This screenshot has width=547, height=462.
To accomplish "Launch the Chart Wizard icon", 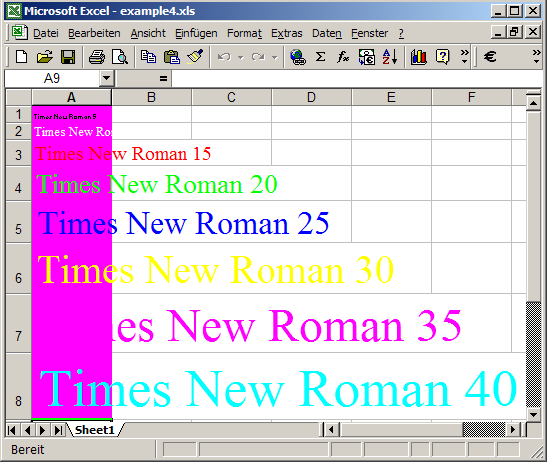I will [x=419, y=57].
